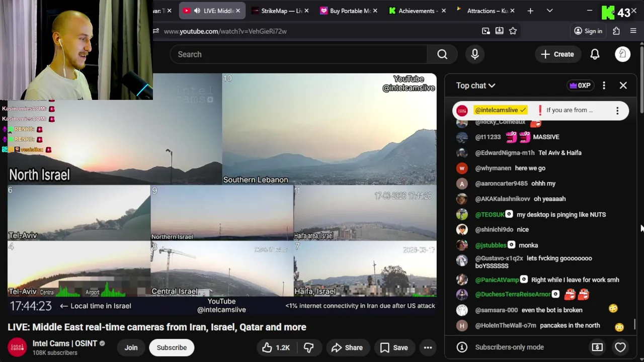Close the live chat panel
The image size is (644, 362).
(623, 85)
